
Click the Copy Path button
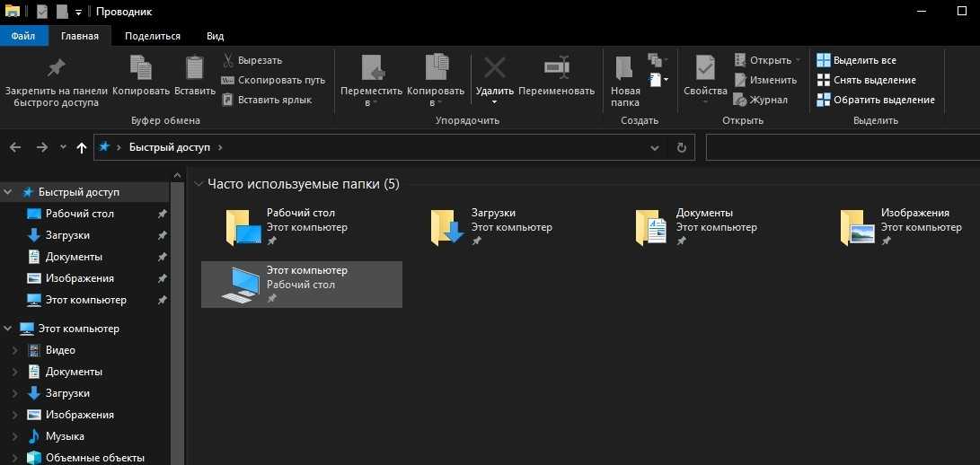272,80
